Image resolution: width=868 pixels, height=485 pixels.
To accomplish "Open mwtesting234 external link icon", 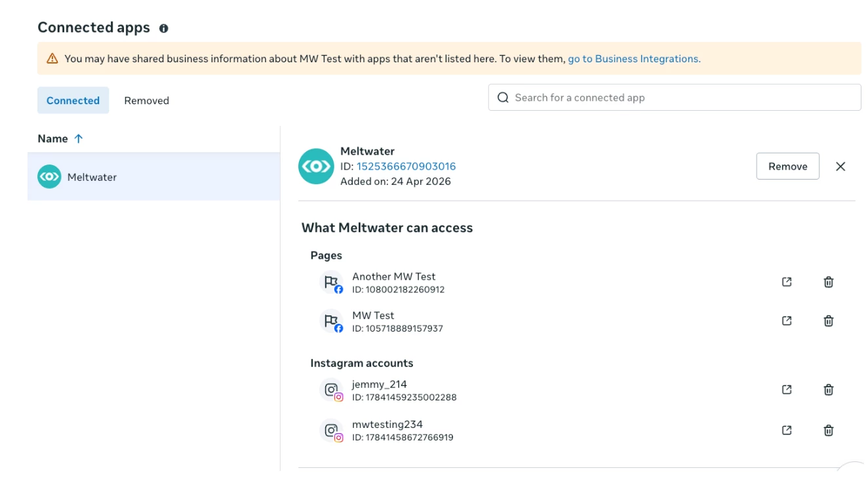I will click(787, 430).
